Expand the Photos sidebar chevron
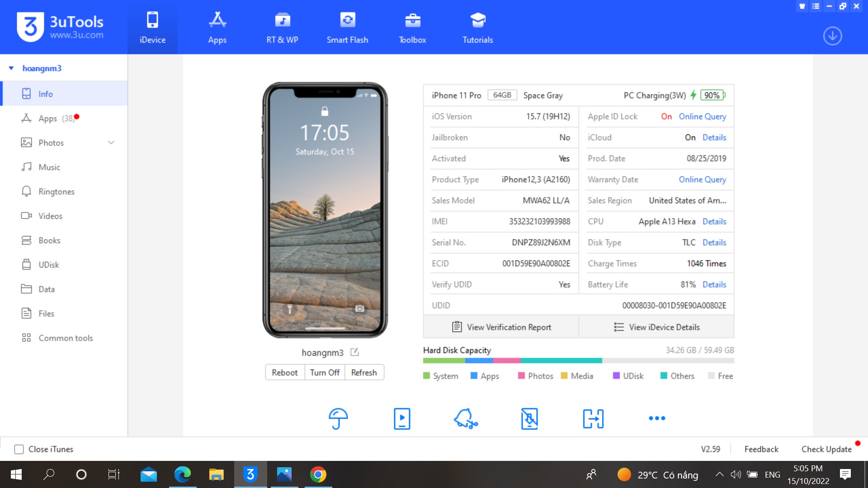868x488 pixels. (111, 143)
